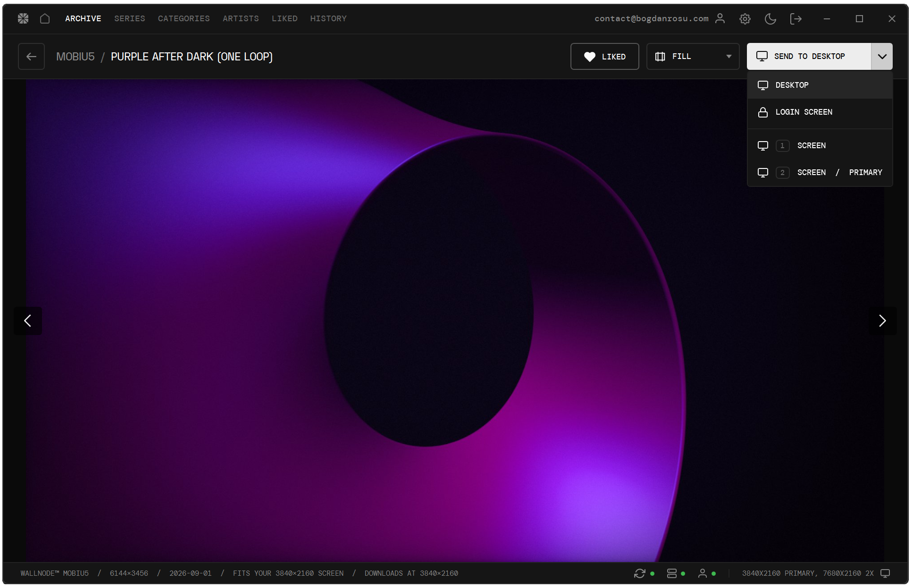The height and width of the screenshot is (588, 913).
Task: Select Screen 2 / Primary option
Action: pyautogui.click(x=820, y=172)
